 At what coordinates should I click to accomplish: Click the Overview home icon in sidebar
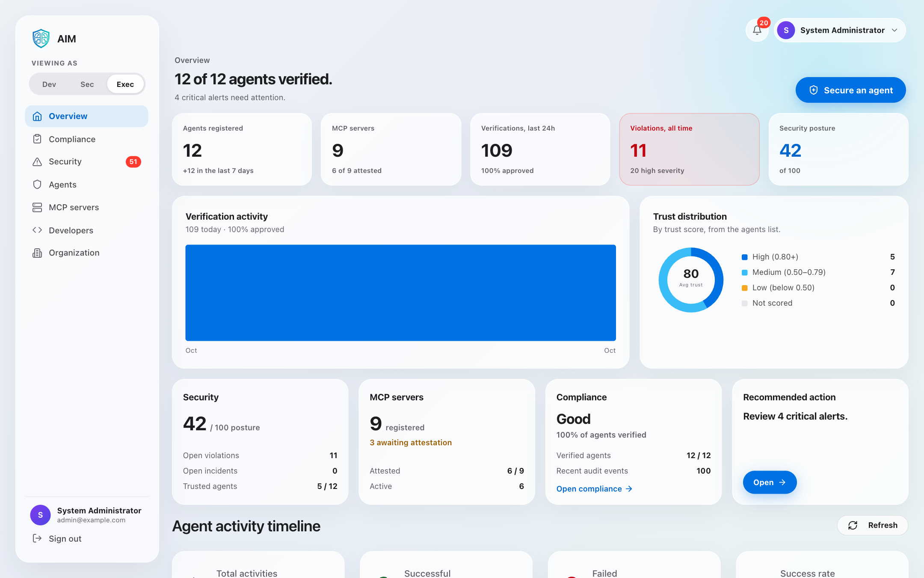coord(37,116)
